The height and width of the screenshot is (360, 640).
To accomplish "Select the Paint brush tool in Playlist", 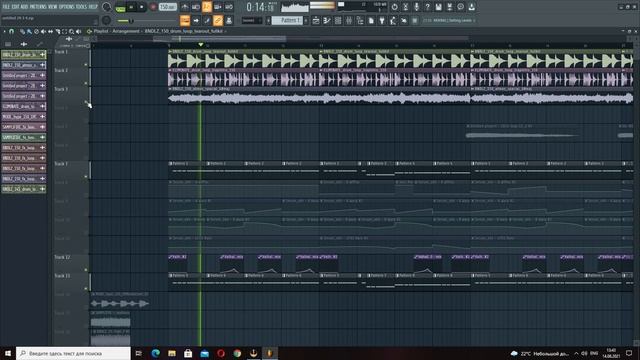I will point(29,31).
